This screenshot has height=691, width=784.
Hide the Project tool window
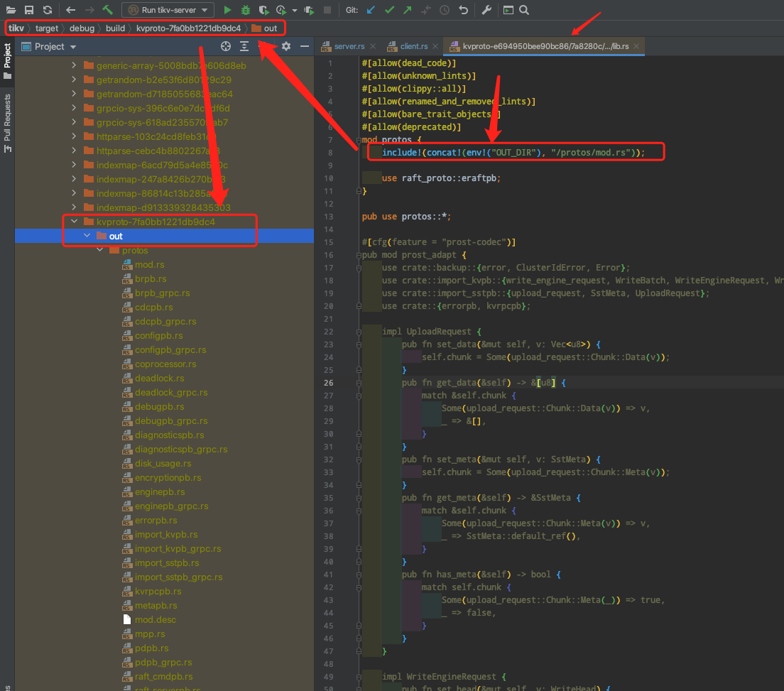(x=305, y=46)
